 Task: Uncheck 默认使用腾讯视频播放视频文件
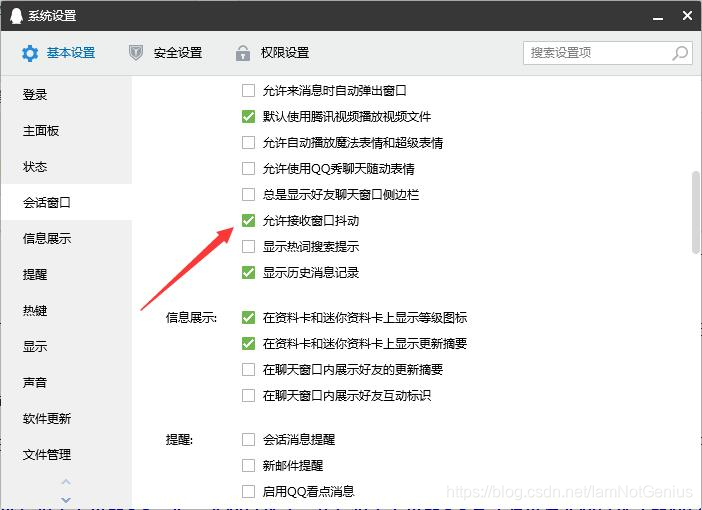[248, 117]
